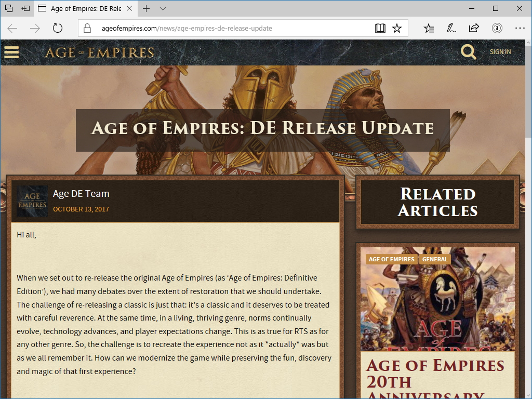Image resolution: width=532 pixels, height=399 pixels.
Task: Show tab previews chevron
Action: click(163, 8)
